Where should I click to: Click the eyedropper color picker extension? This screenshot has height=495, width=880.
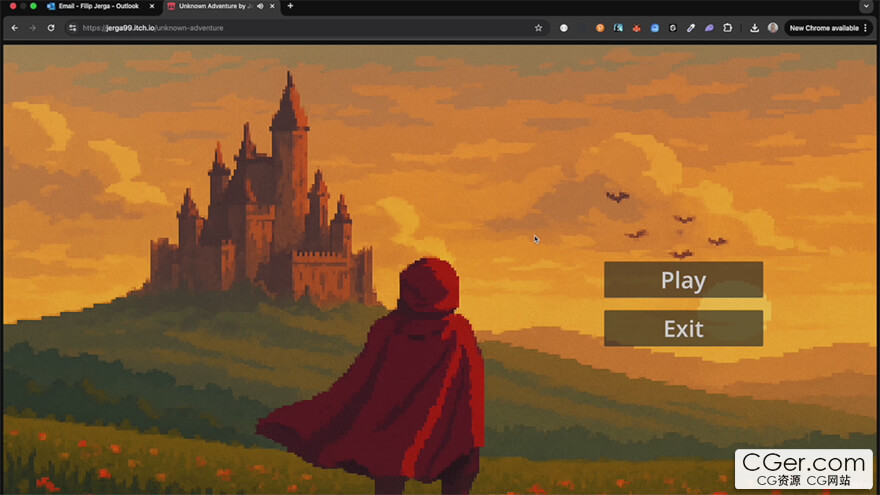click(x=691, y=28)
